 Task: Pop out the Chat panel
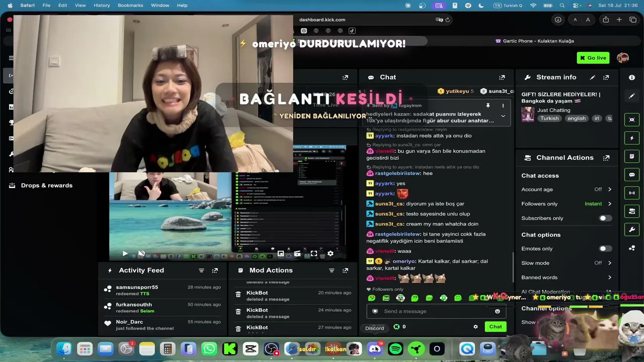point(502,77)
